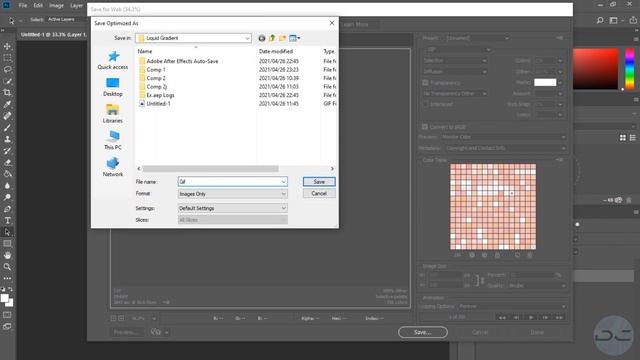Open the No Transparency Dither dropdown

click(455, 93)
